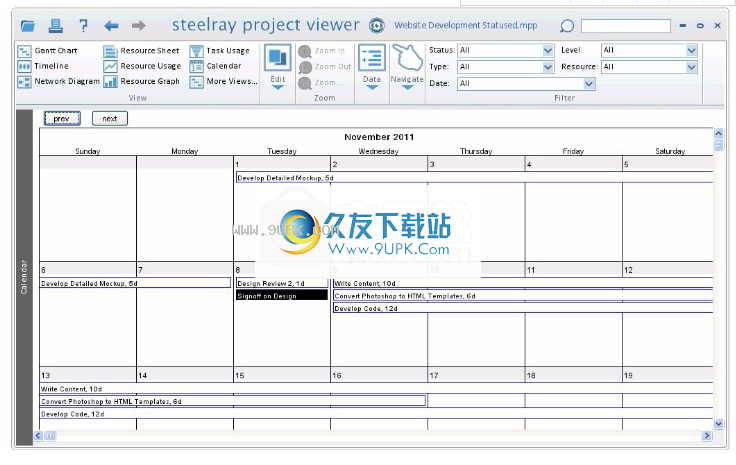
Task: Click the November 2011 month heading
Action: [379, 137]
